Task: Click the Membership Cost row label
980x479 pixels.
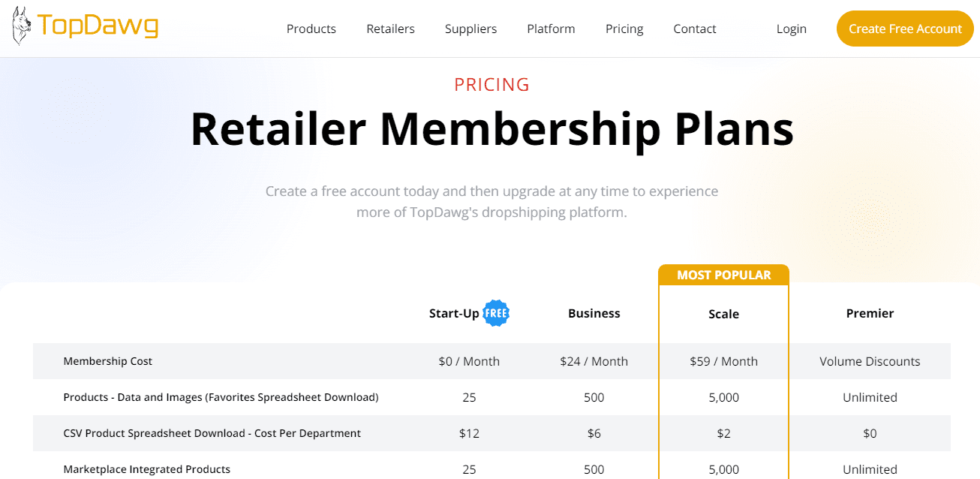Action: pyautogui.click(x=107, y=361)
